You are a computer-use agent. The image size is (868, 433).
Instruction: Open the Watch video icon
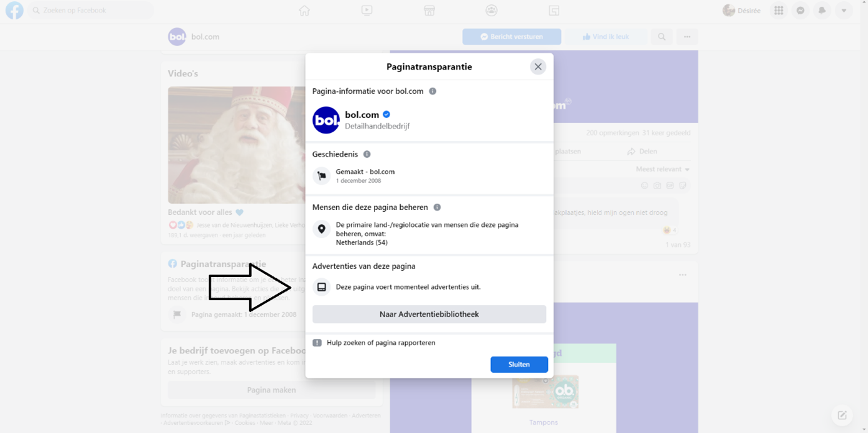367,11
